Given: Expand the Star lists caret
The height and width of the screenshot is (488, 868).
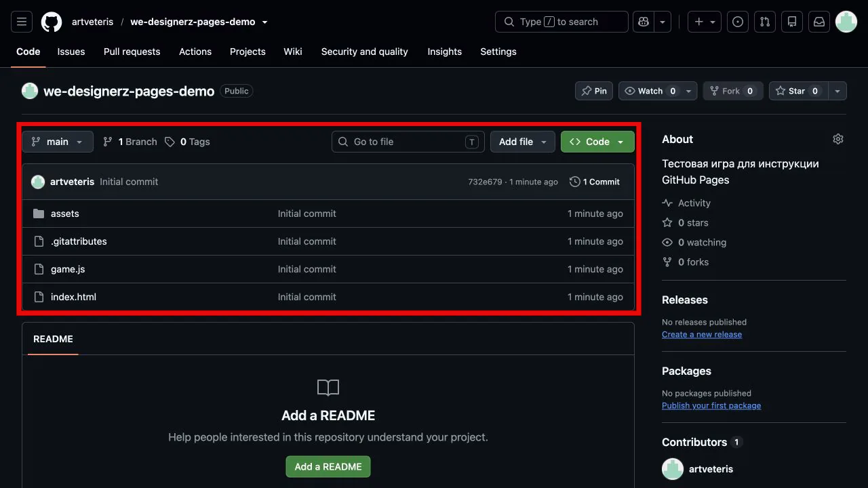Looking at the screenshot, I should pos(837,91).
